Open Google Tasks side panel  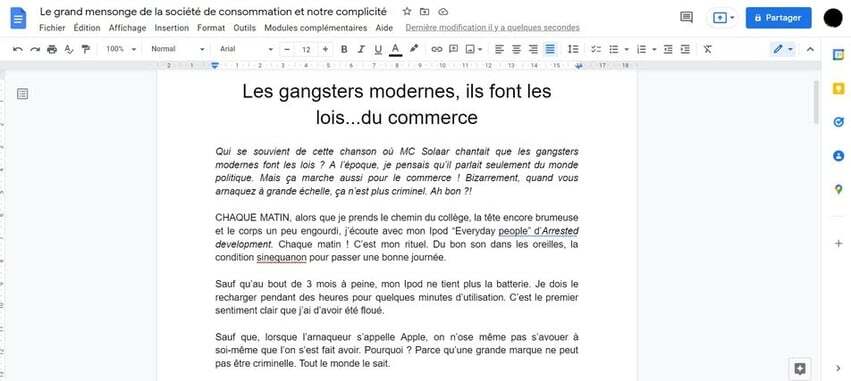click(x=839, y=122)
